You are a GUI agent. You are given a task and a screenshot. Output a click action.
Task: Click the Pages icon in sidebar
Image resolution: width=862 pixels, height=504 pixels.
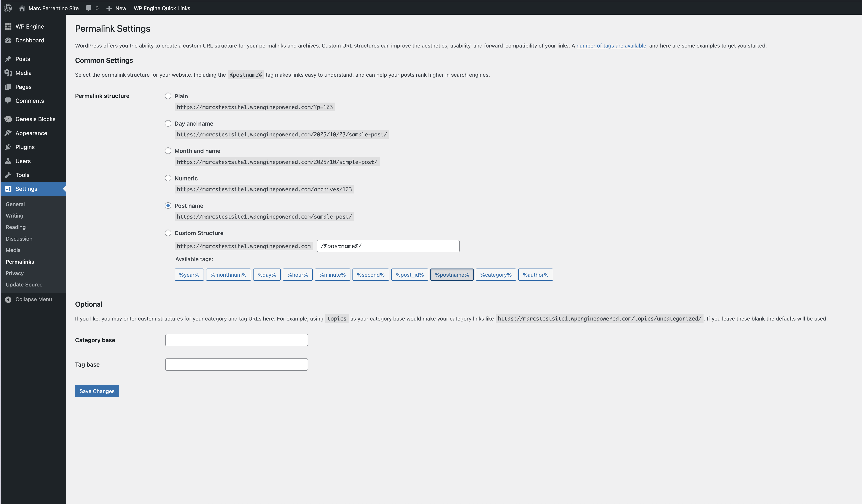[9, 86]
